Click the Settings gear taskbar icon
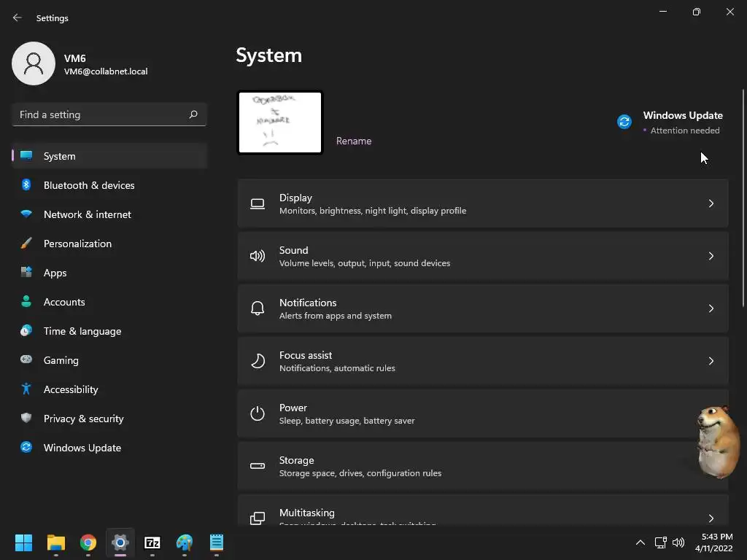The image size is (747, 560). click(x=120, y=542)
